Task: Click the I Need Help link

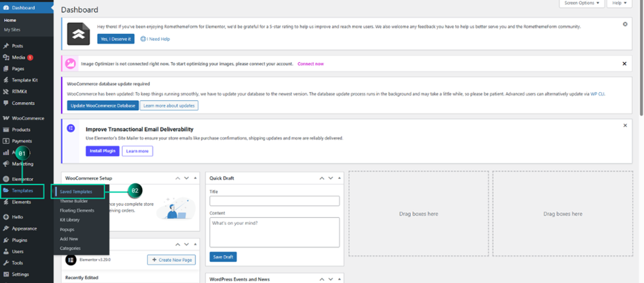Action: point(155,39)
